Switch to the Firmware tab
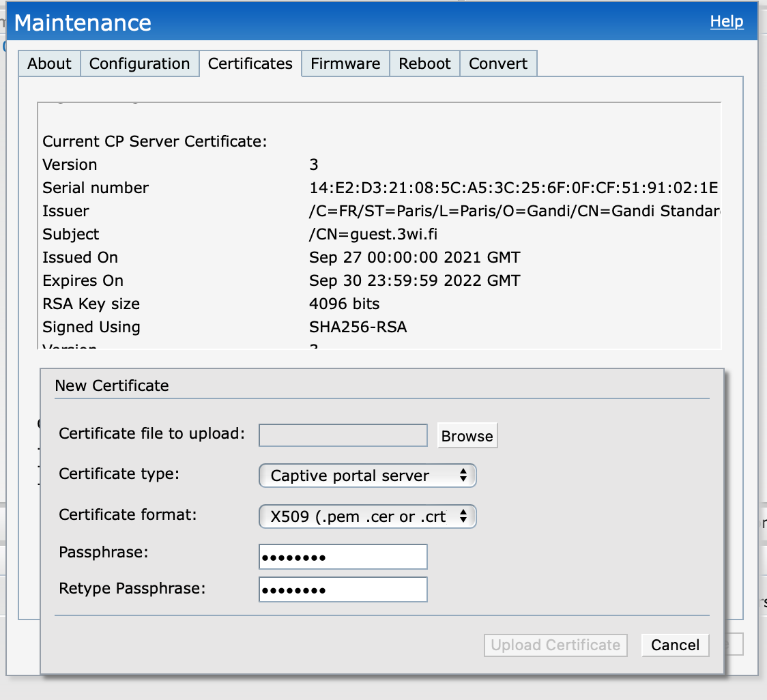 [345, 63]
